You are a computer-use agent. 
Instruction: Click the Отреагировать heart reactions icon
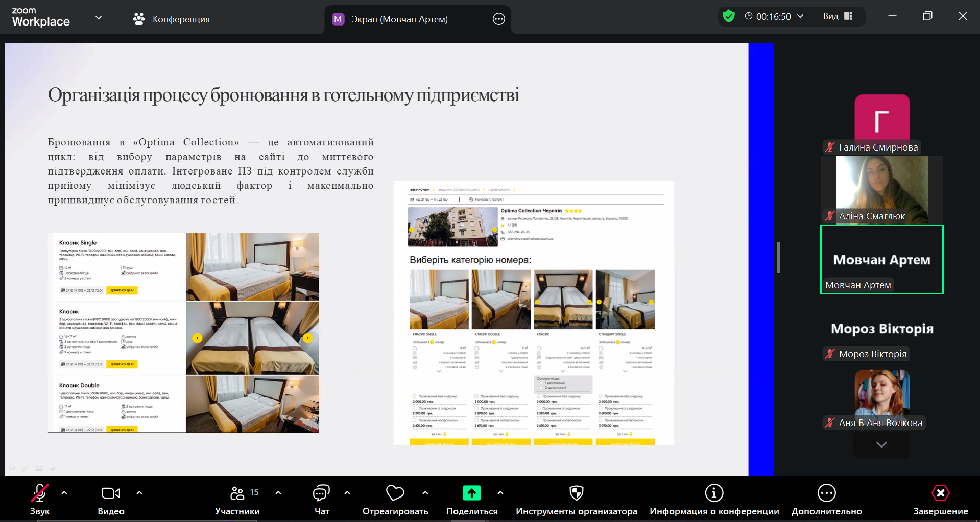click(x=395, y=494)
